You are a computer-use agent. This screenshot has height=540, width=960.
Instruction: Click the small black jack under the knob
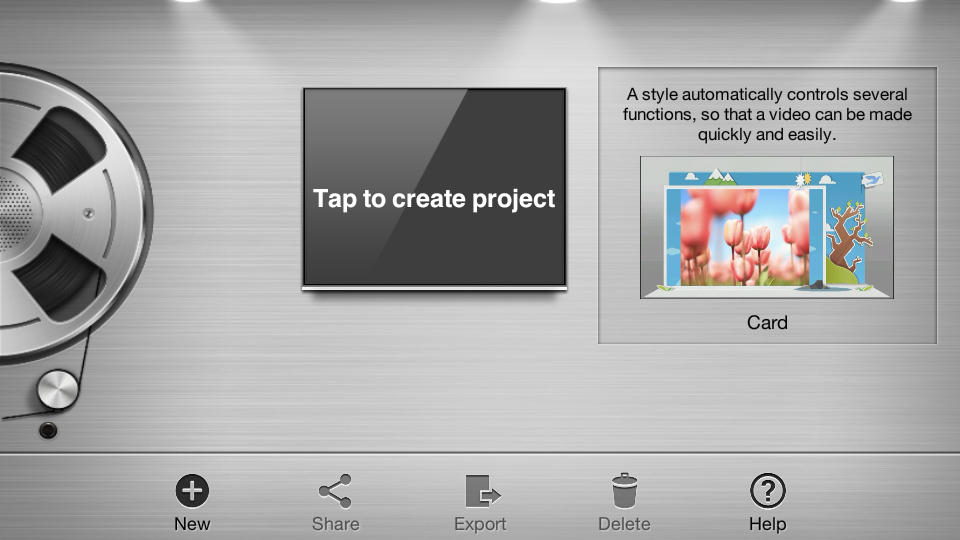tap(47, 430)
